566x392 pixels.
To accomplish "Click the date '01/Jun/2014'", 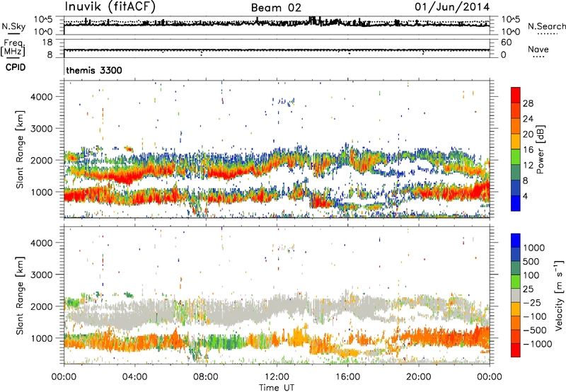I will point(452,7).
